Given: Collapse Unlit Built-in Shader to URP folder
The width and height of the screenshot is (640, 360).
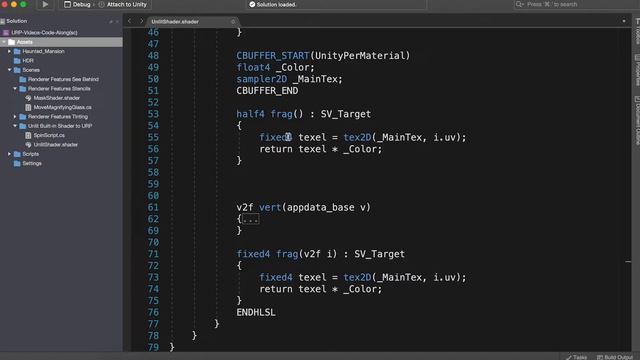Looking at the screenshot, I should [x=15, y=126].
